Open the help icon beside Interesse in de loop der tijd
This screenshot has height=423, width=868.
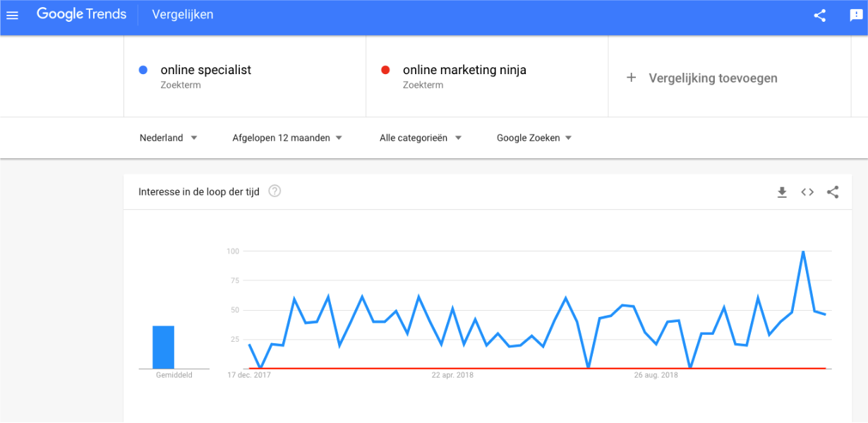point(275,191)
